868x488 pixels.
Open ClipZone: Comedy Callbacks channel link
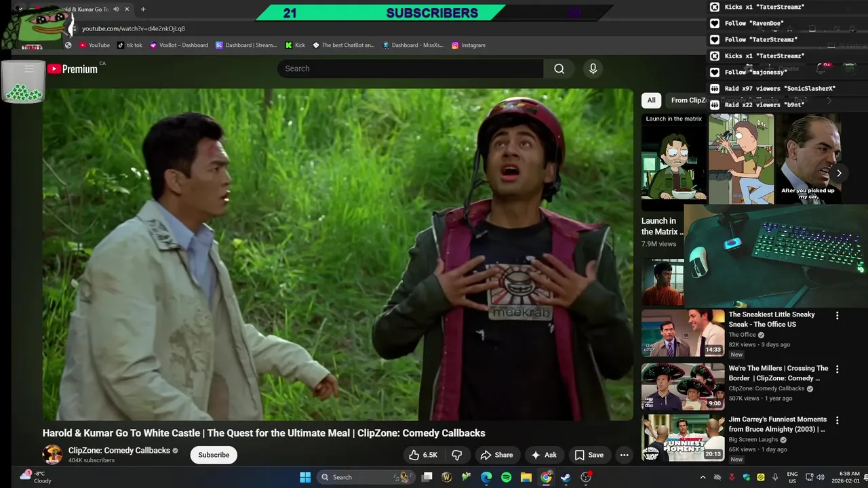click(x=119, y=450)
